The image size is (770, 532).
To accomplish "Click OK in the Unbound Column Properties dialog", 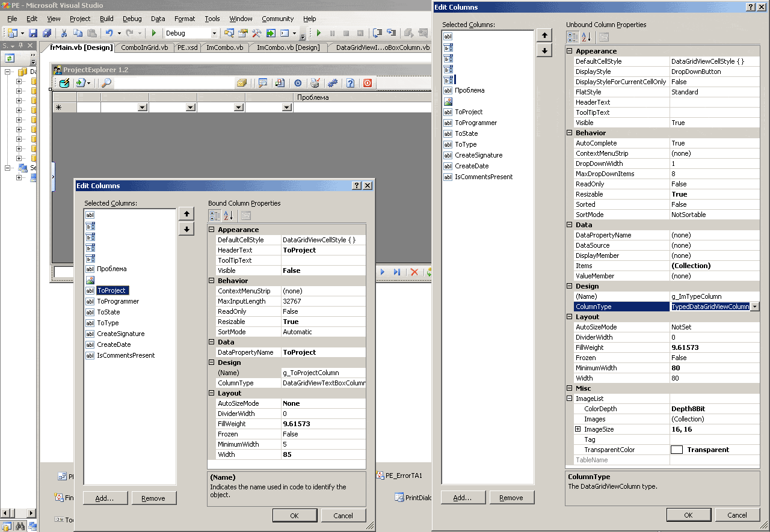I will 689,515.
